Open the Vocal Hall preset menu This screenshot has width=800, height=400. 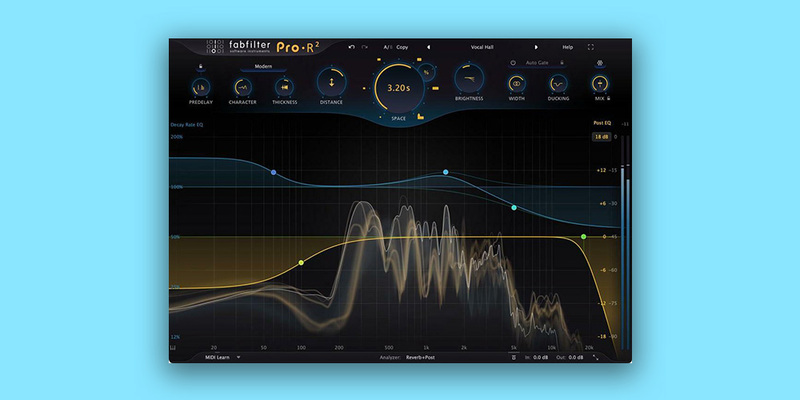pyautogui.click(x=482, y=47)
